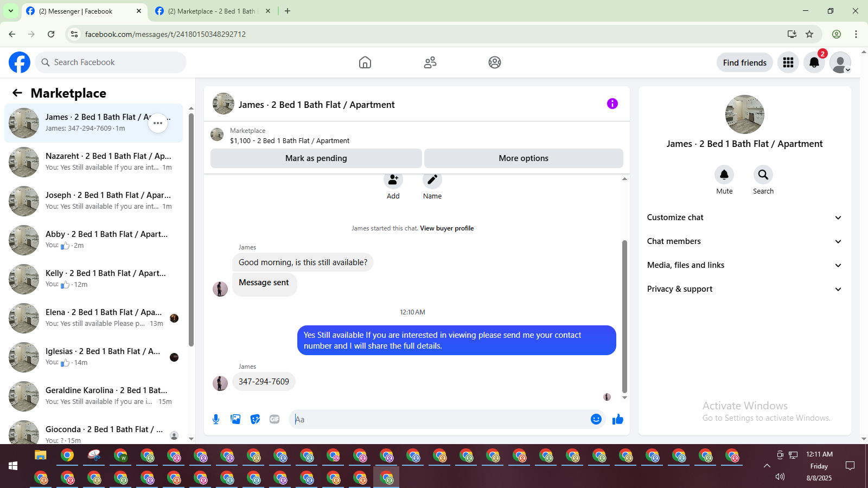Viewport: 868px width, 488px height.
Task: Open Windows Start menu
Action: [13, 466]
